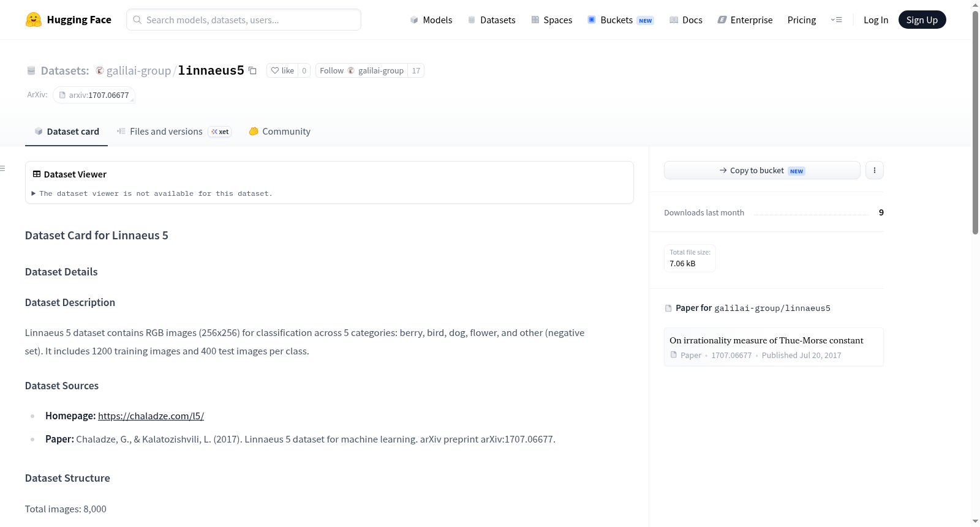Image resolution: width=980 pixels, height=527 pixels.
Task: Expand the dataset viewer unavailable message
Action: [x=152, y=193]
